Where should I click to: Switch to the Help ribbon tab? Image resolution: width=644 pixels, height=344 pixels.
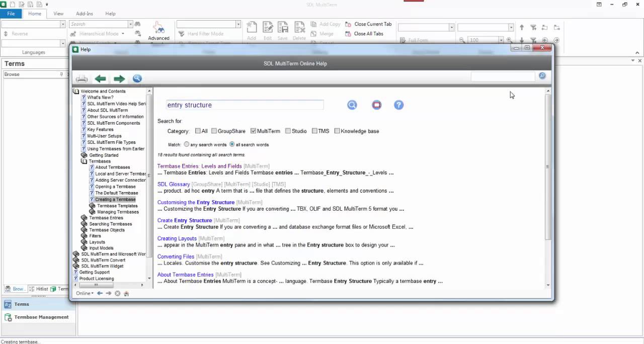pyautogui.click(x=110, y=14)
